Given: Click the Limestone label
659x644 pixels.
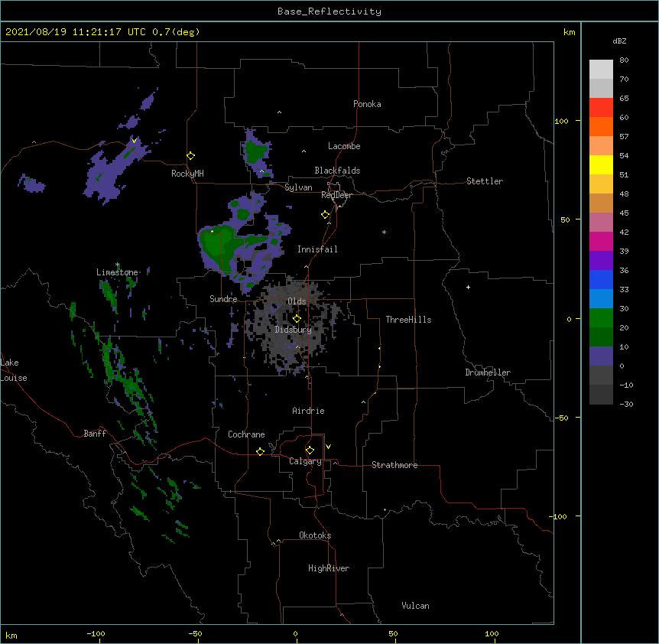Looking at the screenshot, I should (117, 272).
